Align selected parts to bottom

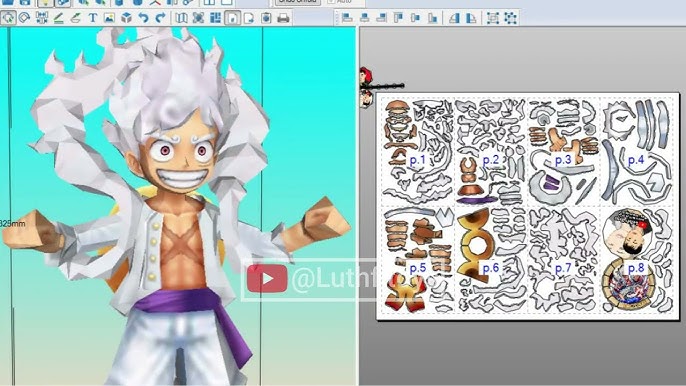tap(433, 18)
